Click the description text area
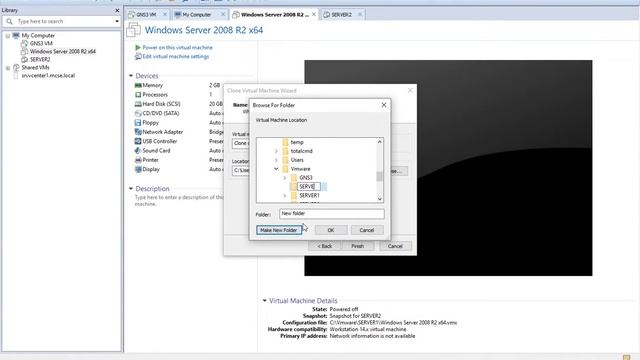Image resolution: width=640 pixels, height=360 pixels. (180, 200)
